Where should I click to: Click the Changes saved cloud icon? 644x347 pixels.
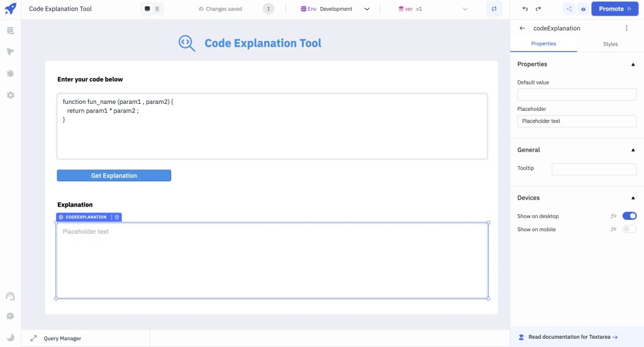[201, 9]
